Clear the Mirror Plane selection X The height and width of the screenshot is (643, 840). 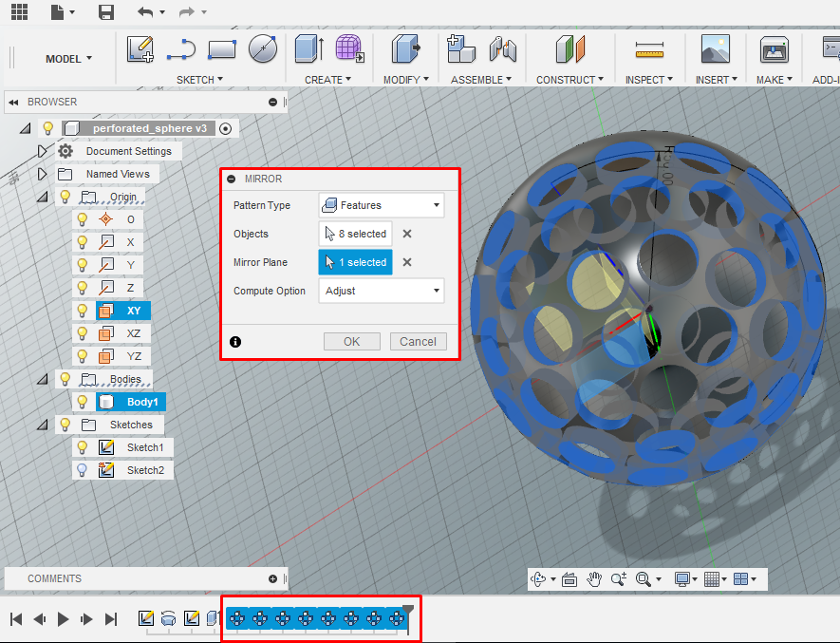pos(407,262)
